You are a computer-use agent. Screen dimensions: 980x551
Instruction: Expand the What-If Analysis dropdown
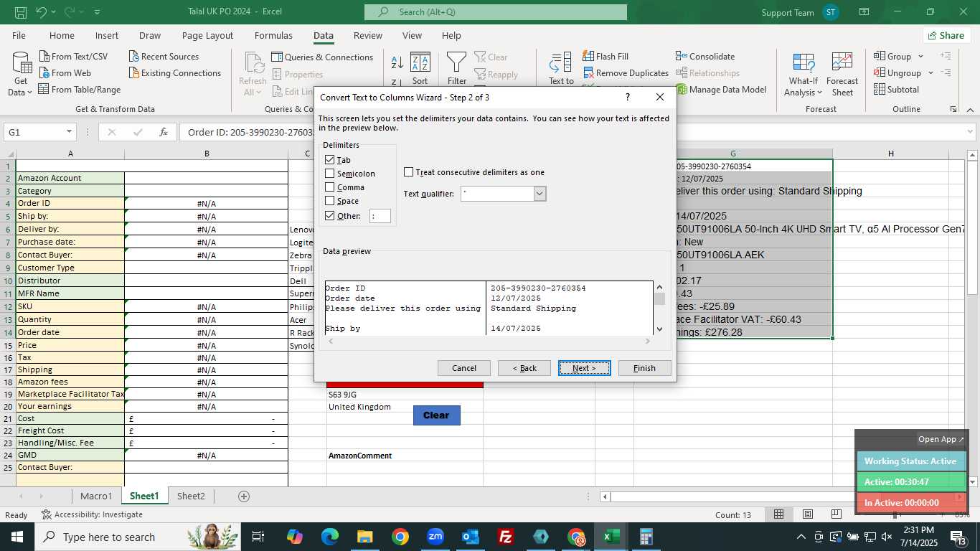tap(820, 93)
